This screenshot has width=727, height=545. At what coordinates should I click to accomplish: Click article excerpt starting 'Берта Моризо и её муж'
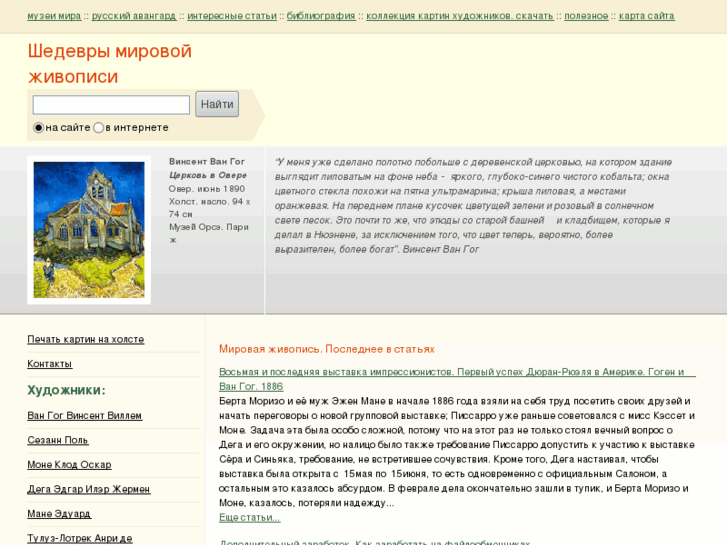point(457,452)
